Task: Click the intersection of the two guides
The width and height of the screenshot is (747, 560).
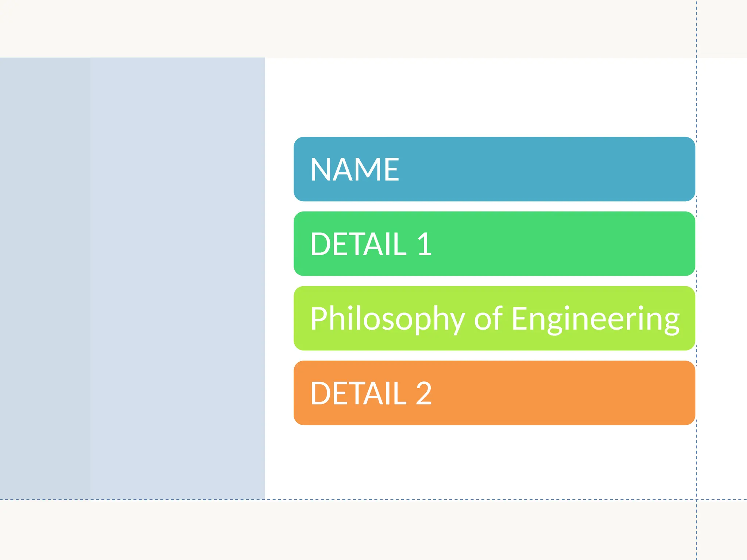Action: [x=696, y=499]
